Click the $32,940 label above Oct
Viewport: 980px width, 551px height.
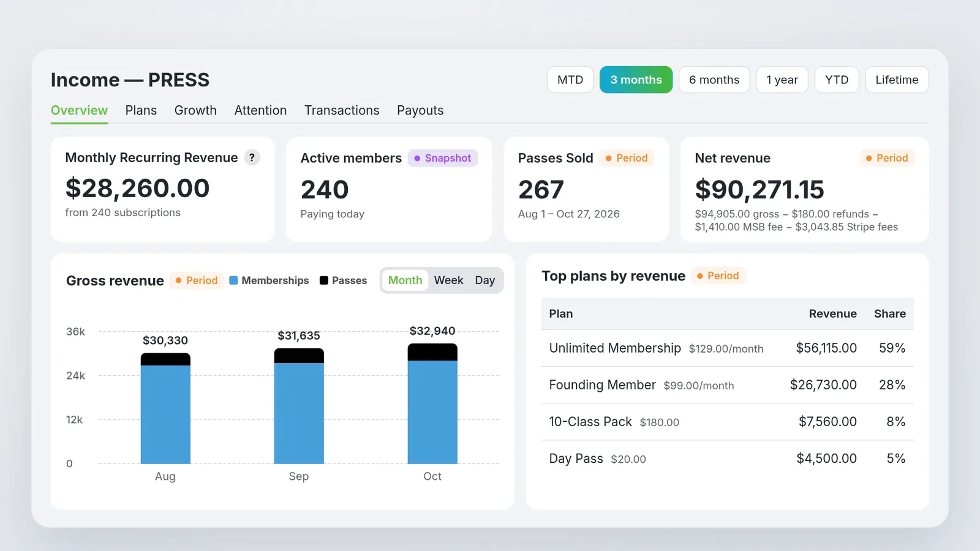(x=432, y=331)
